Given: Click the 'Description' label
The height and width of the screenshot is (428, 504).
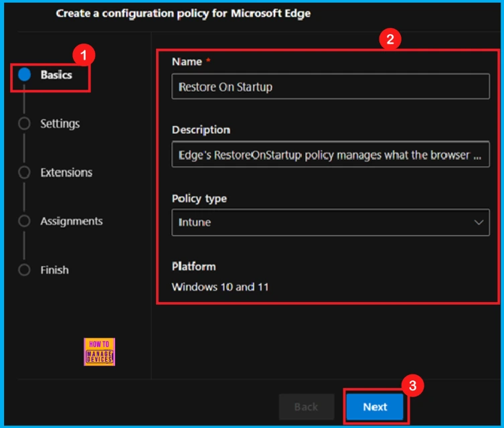Looking at the screenshot, I should point(201,130).
